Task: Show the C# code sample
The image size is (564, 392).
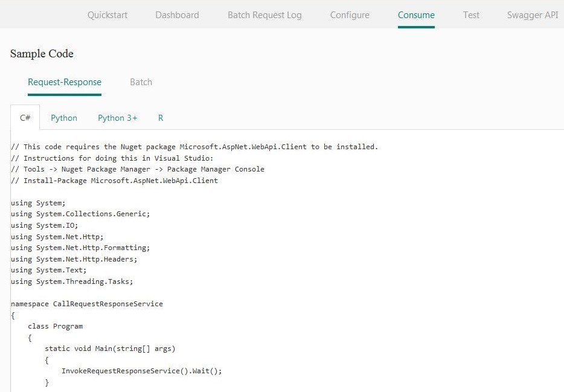Action: (x=25, y=118)
